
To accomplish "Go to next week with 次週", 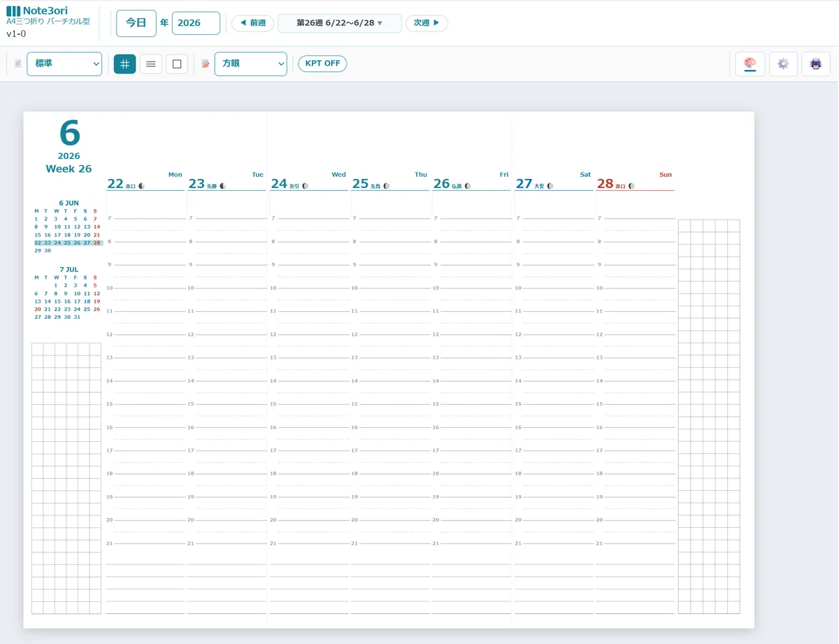I will click(426, 23).
